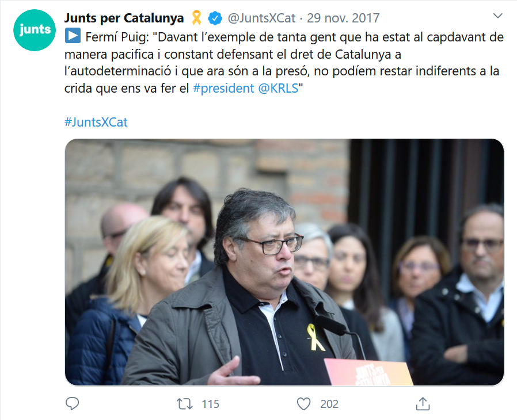Click the yellow ribbon emoji beside name
517x420 pixels.
pyautogui.click(x=196, y=18)
